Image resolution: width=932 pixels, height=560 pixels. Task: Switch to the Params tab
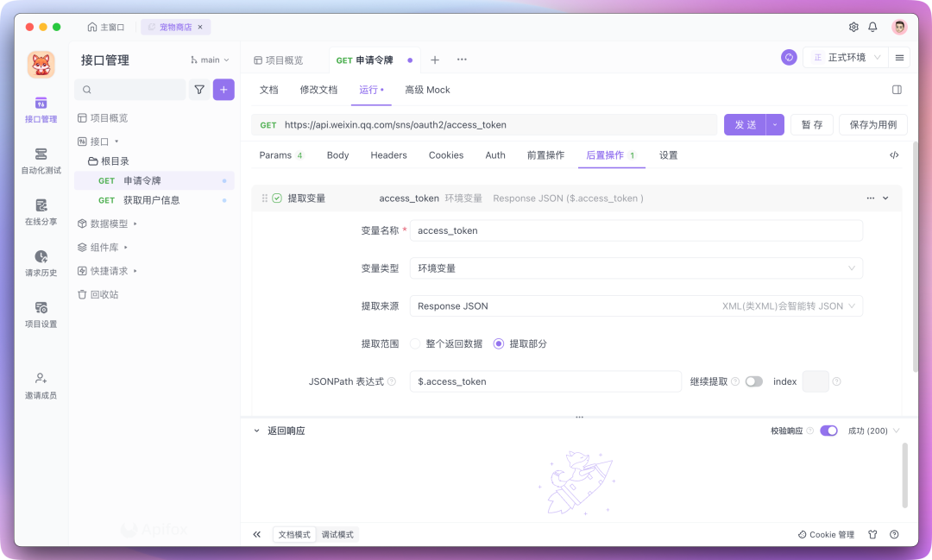(x=280, y=155)
